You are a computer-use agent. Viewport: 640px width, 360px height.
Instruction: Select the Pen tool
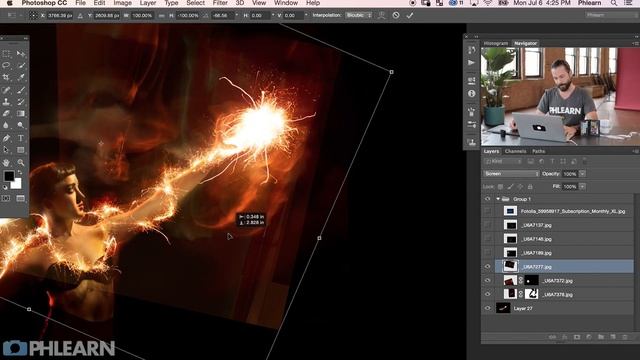6,138
